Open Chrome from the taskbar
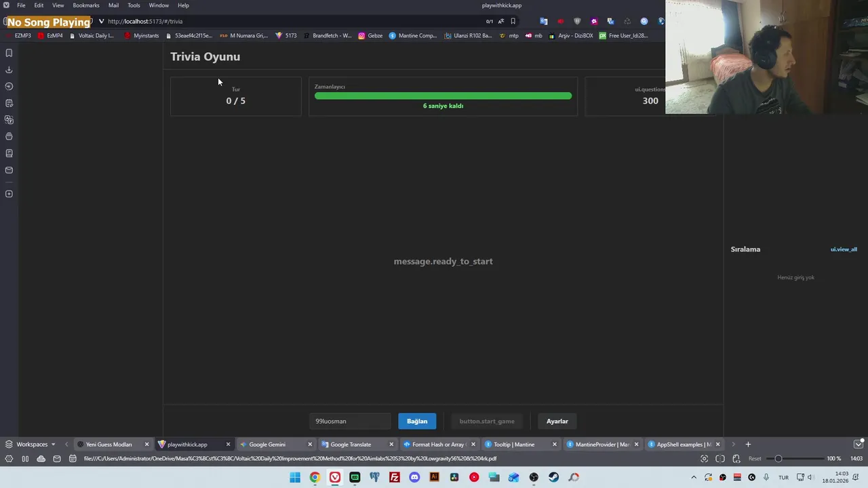The image size is (868, 488). pyautogui.click(x=315, y=477)
